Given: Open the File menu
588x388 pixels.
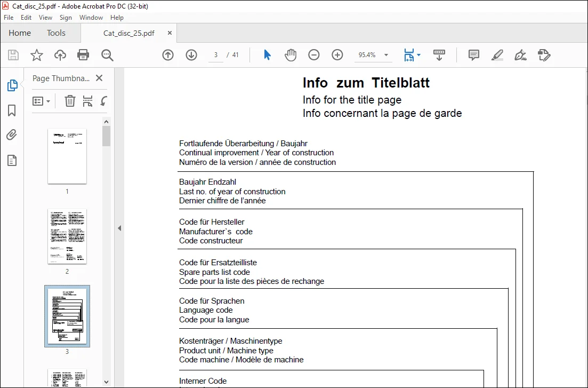Looking at the screenshot, I should pyautogui.click(x=8, y=17).
